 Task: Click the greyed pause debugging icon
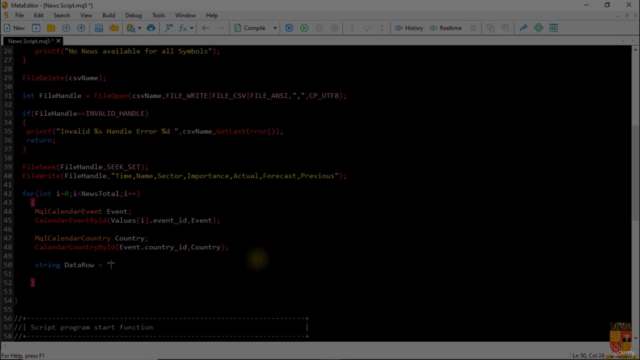click(x=319, y=28)
